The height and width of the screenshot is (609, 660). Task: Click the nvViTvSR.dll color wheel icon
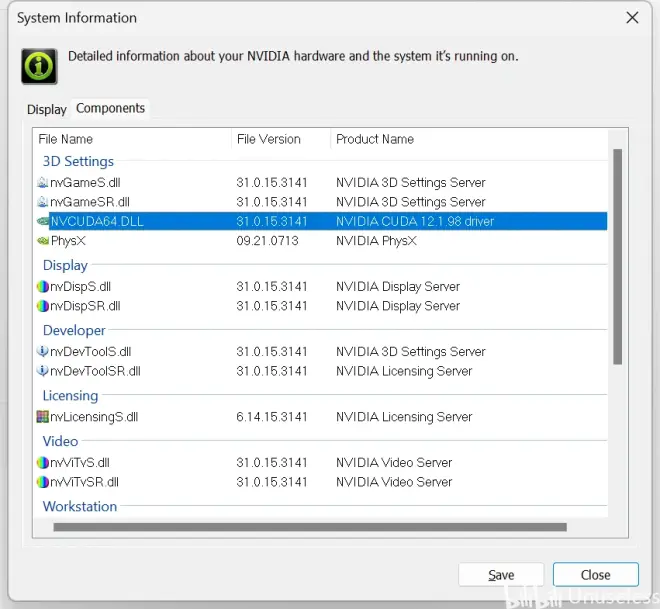pyautogui.click(x=43, y=482)
